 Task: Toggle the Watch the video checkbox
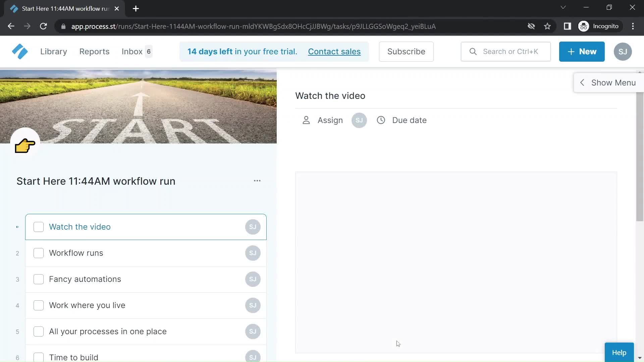point(39,227)
